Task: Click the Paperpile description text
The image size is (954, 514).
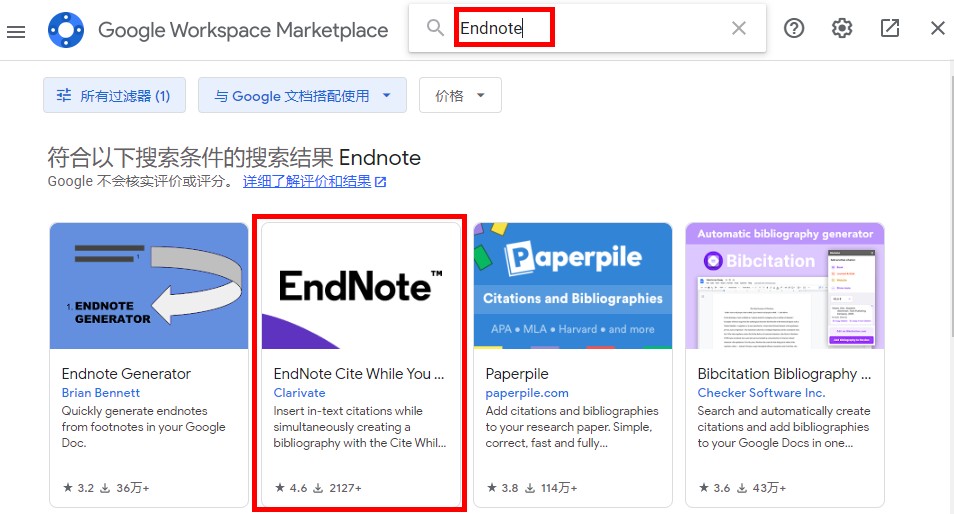Action: (x=572, y=427)
